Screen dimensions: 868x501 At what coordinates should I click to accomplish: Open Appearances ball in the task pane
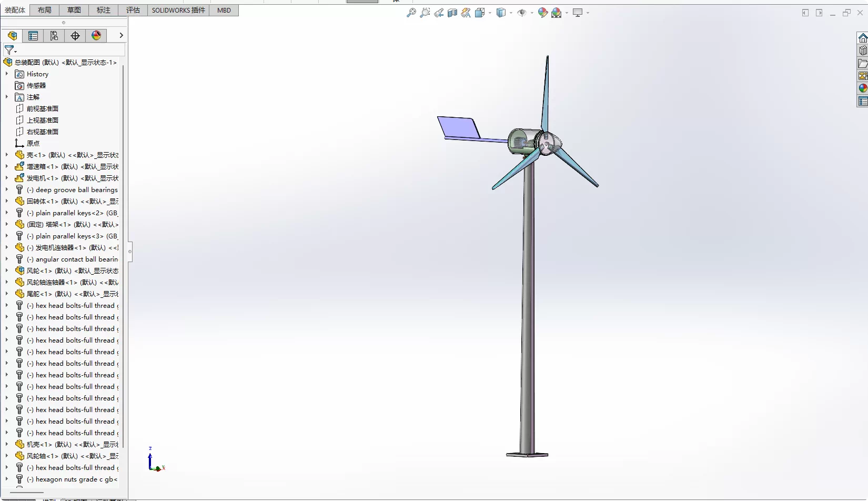863,88
